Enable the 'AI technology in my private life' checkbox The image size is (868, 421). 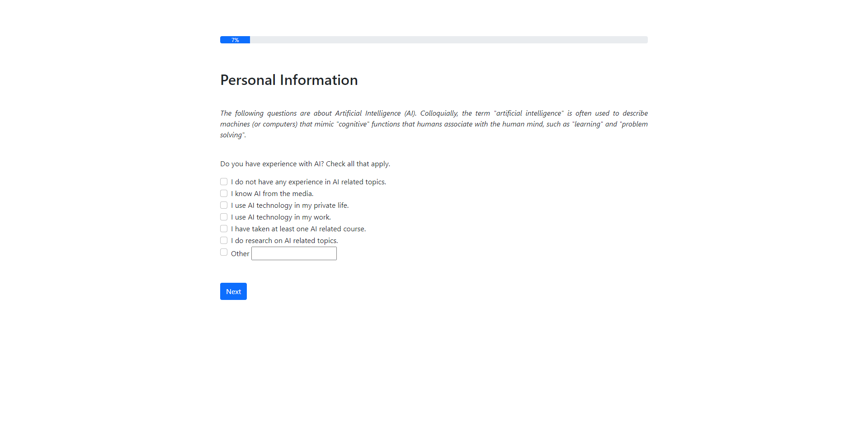224,205
